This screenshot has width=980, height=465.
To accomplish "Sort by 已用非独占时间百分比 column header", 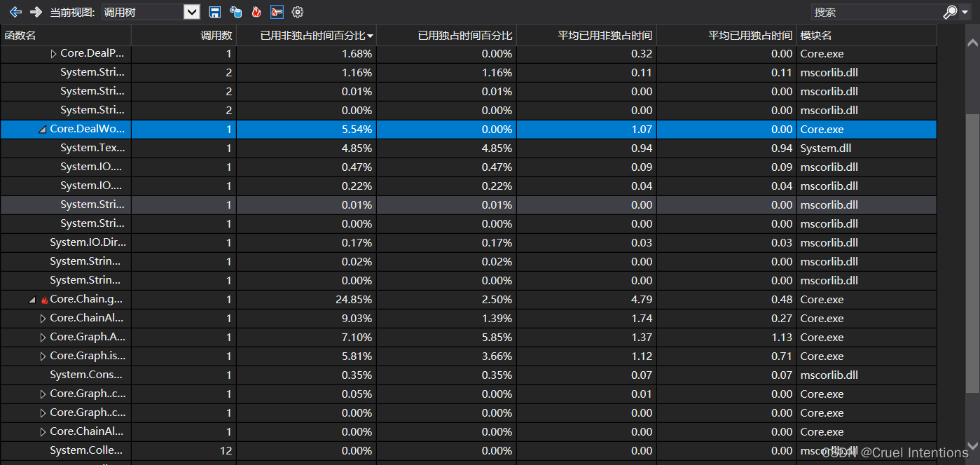I will click(x=306, y=35).
